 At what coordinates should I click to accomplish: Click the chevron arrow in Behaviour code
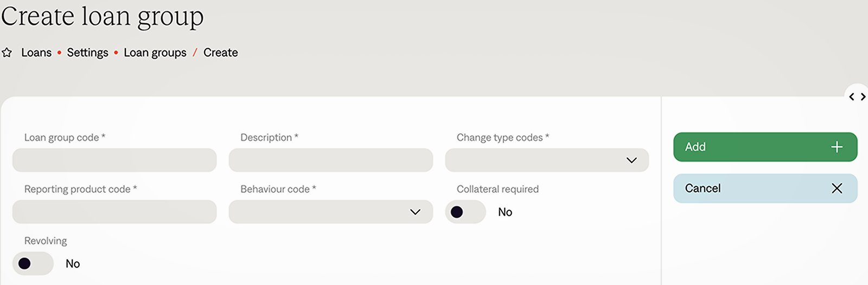[x=415, y=212]
